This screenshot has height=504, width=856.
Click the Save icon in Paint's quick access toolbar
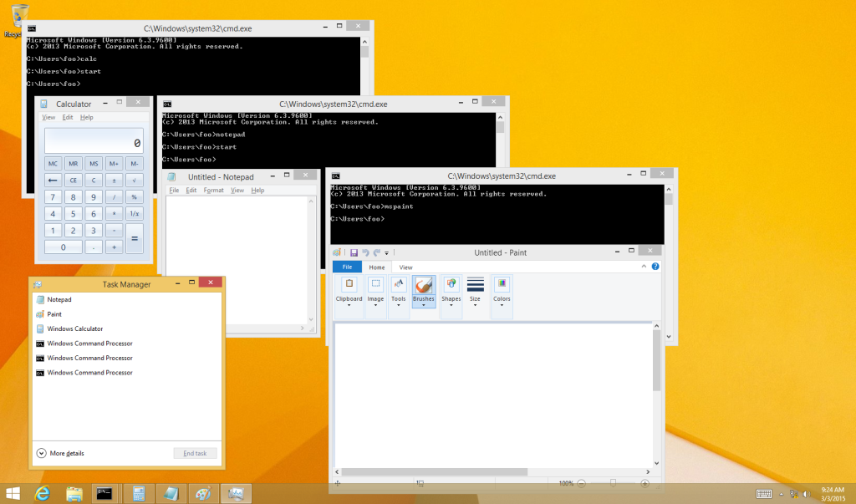(x=354, y=252)
